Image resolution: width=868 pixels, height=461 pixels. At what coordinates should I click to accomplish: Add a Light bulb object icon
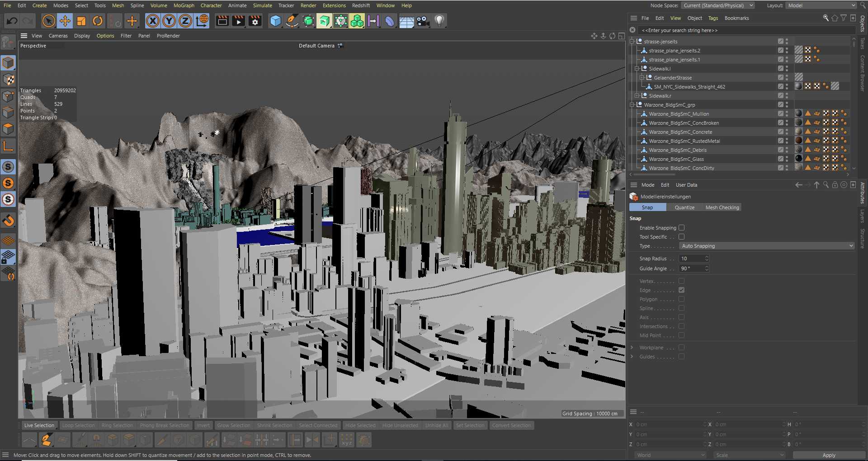click(x=439, y=21)
